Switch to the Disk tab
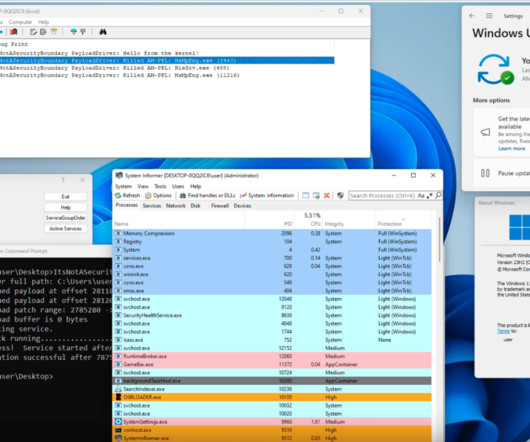 pyautogui.click(x=195, y=205)
